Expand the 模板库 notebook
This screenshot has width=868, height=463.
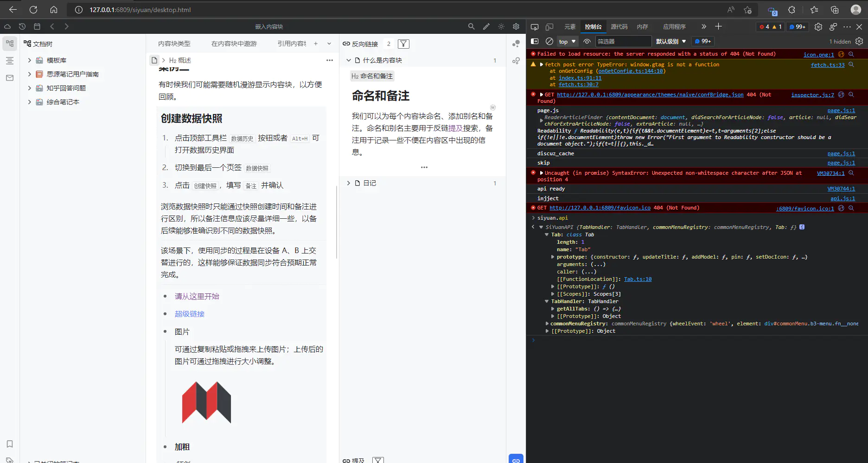pyautogui.click(x=30, y=60)
